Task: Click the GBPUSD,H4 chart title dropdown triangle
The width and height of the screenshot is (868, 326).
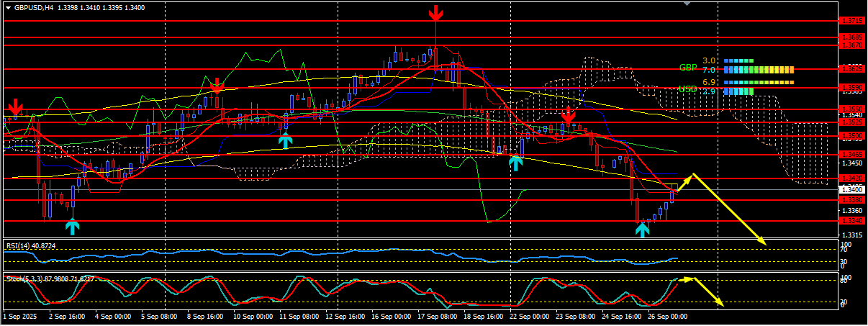Action: coord(7,8)
